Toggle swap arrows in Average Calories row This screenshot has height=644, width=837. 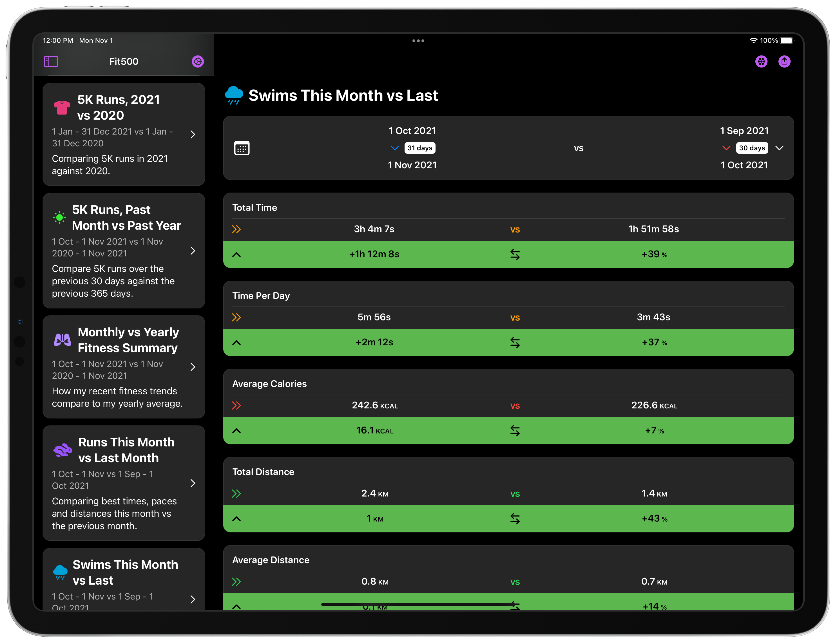click(x=515, y=431)
